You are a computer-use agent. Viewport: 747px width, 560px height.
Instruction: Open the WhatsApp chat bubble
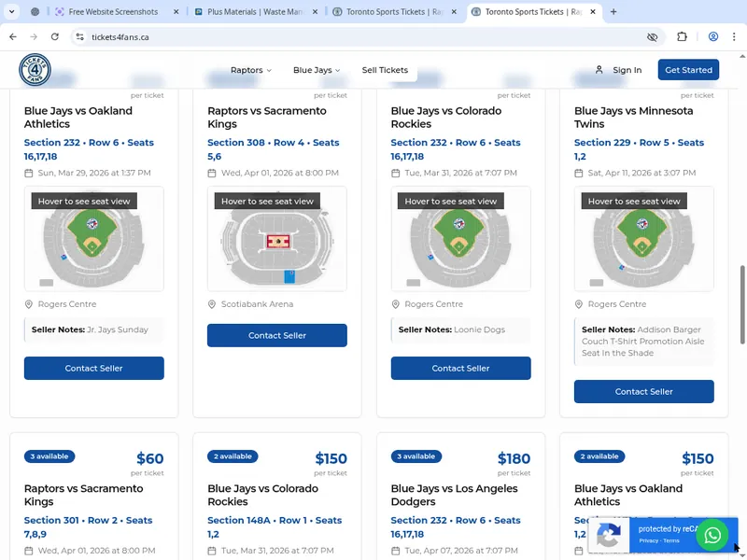coord(712,535)
